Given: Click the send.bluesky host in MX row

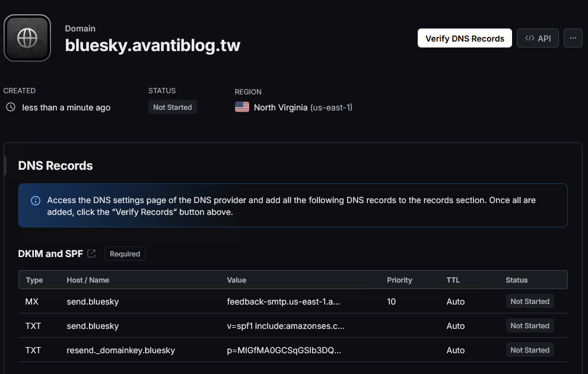Looking at the screenshot, I should 93,302.
